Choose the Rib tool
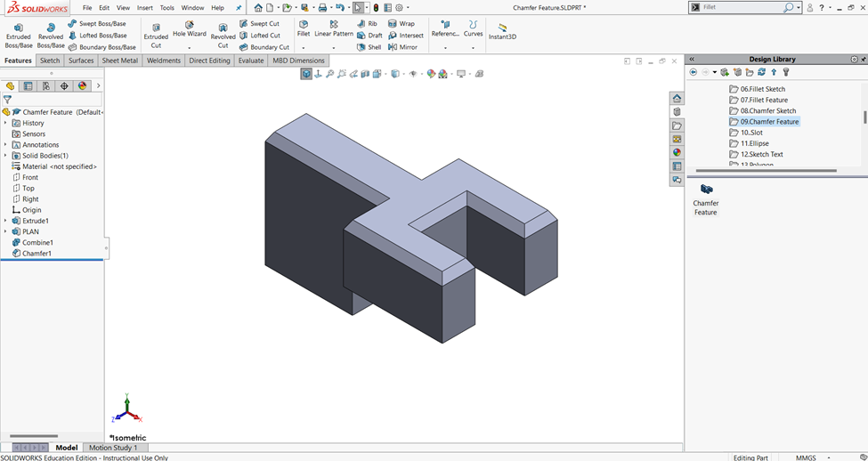 pyautogui.click(x=367, y=24)
